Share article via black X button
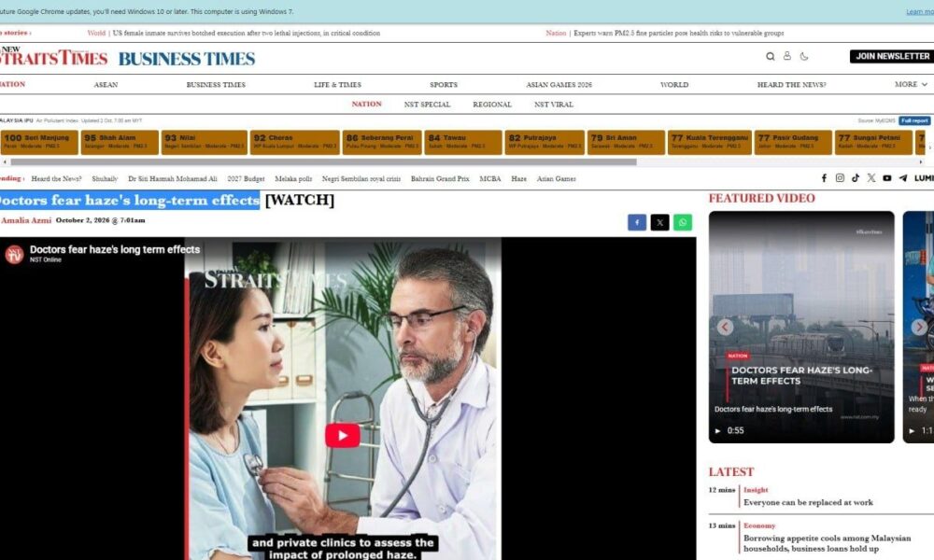The height and width of the screenshot is (560, 934). point(659,222)
